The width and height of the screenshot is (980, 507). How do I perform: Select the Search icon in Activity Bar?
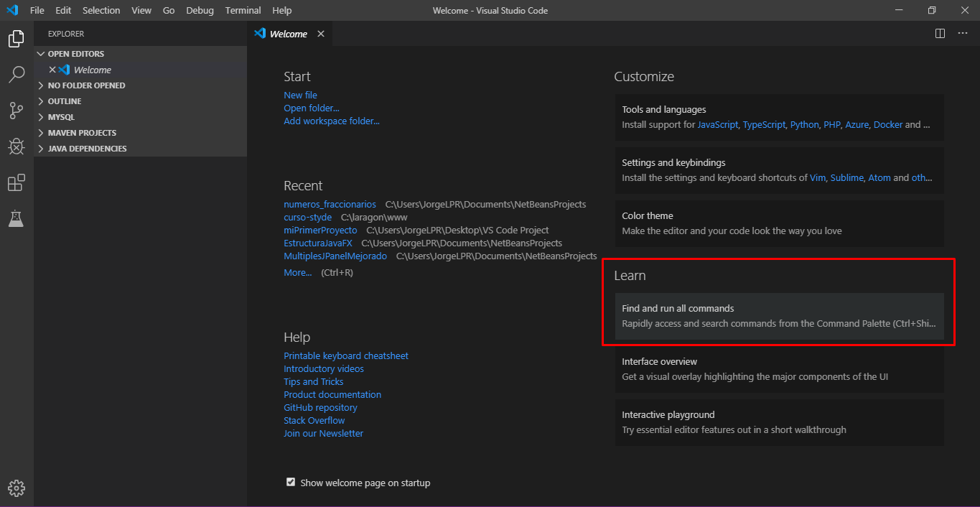coord(16,75)
